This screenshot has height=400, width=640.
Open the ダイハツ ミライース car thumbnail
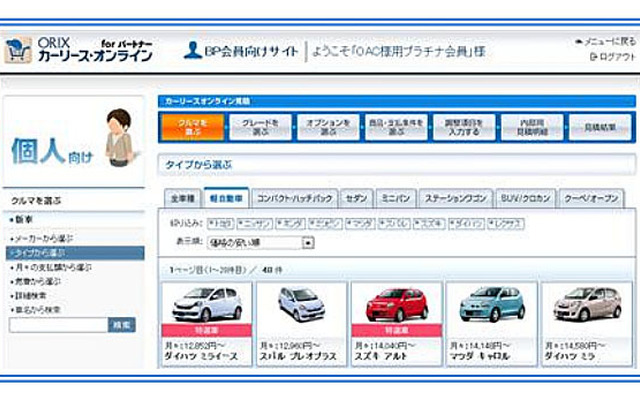click(207, 304)
